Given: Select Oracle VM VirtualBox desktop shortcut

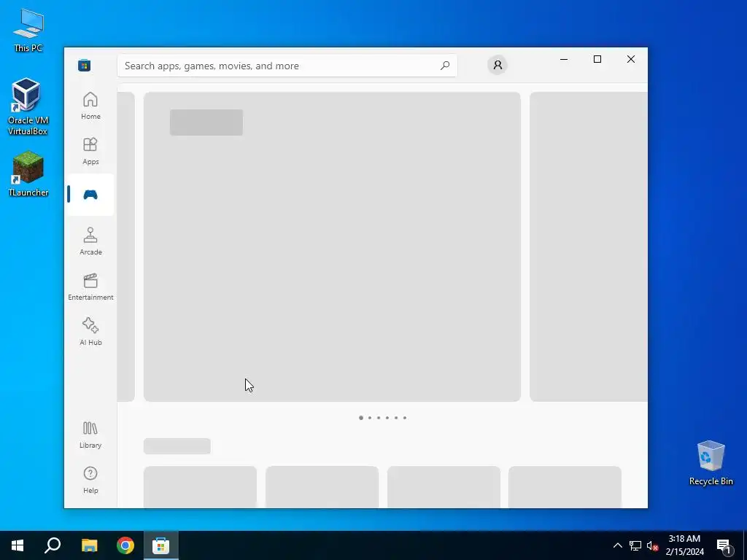Looking at the screenshot, I should click(x=28, y=106).
